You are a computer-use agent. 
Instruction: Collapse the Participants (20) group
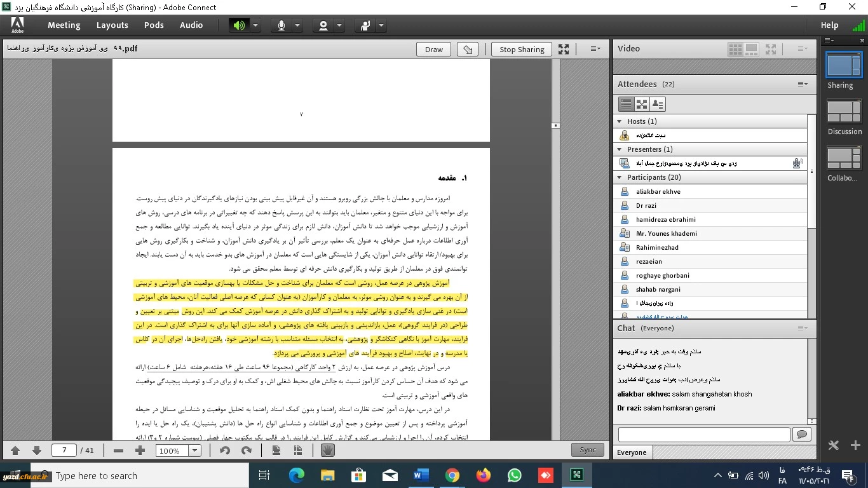[620, 177]
